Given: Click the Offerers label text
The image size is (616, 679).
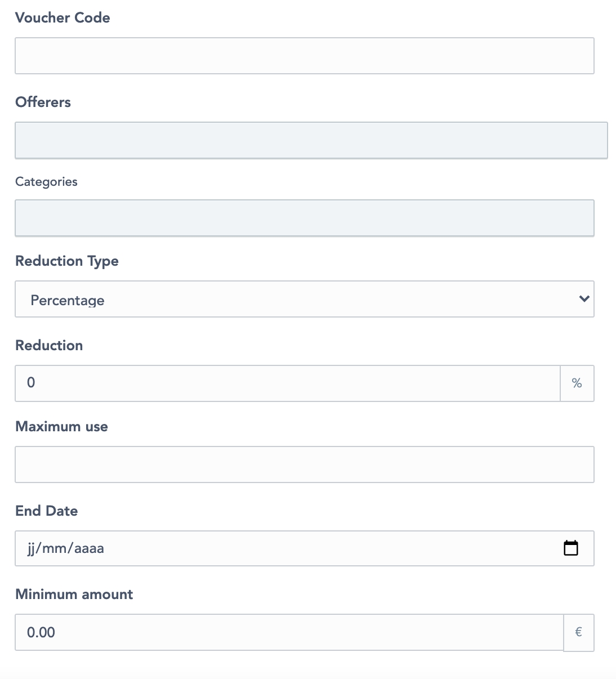Looking at the screenshot, I should (x=43, y=102).
